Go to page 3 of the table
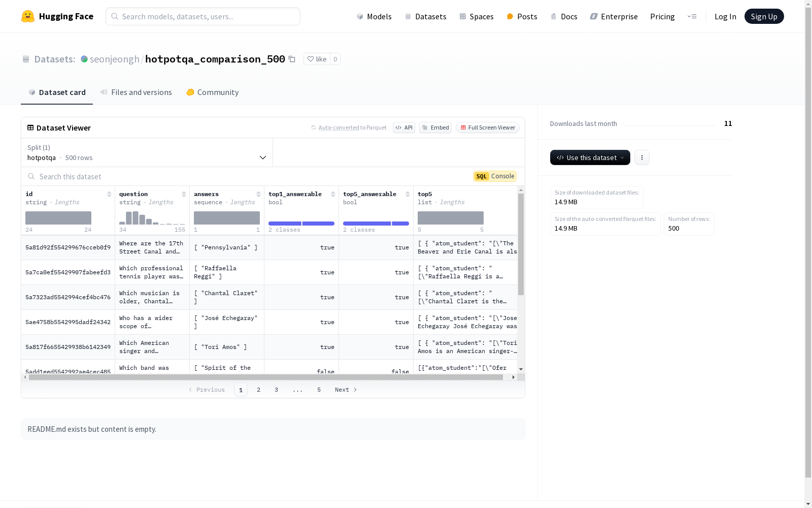 tap(277, 390)
